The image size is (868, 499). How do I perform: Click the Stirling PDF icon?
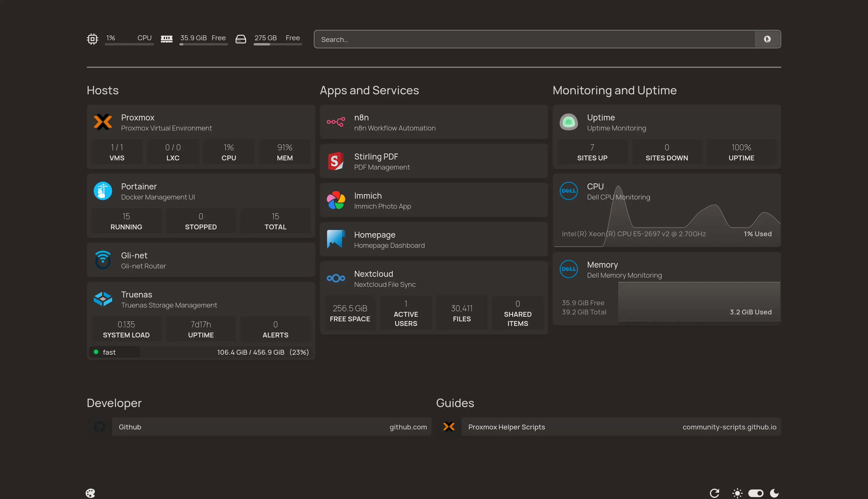coord(336,161)
